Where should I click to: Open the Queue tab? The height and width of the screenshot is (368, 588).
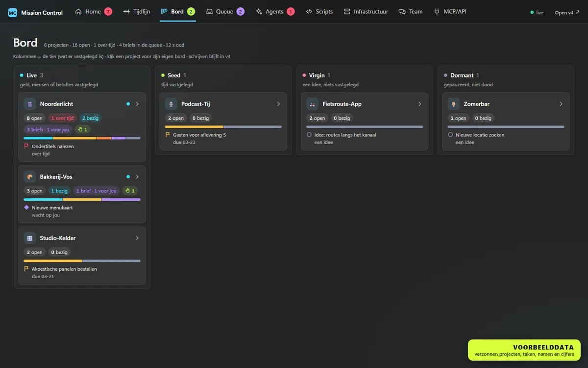(x=225, y=12)
